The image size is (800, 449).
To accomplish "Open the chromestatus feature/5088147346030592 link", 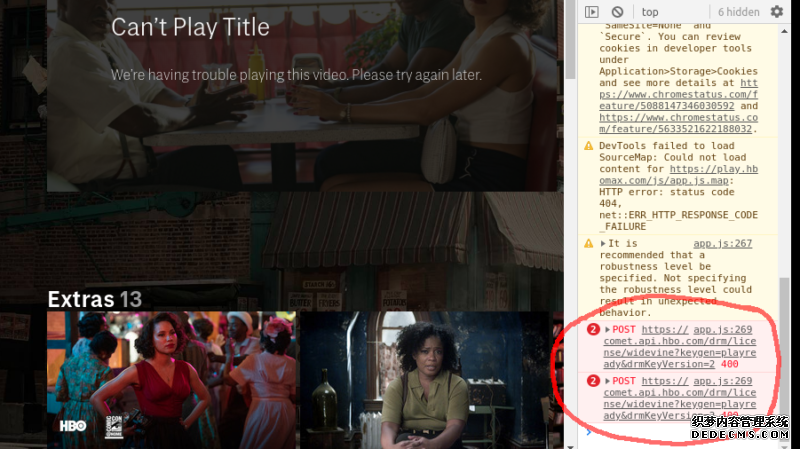I will click(x=679, y=94).
